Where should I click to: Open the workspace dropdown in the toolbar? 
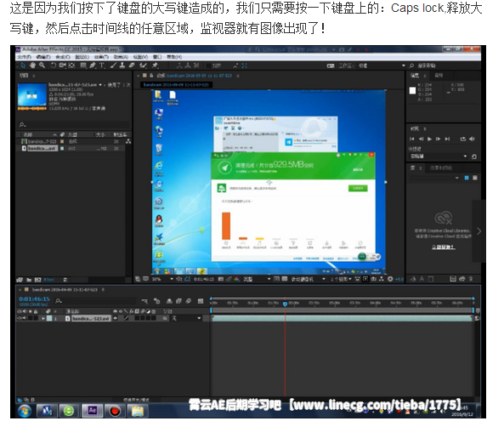click(382, 65)
